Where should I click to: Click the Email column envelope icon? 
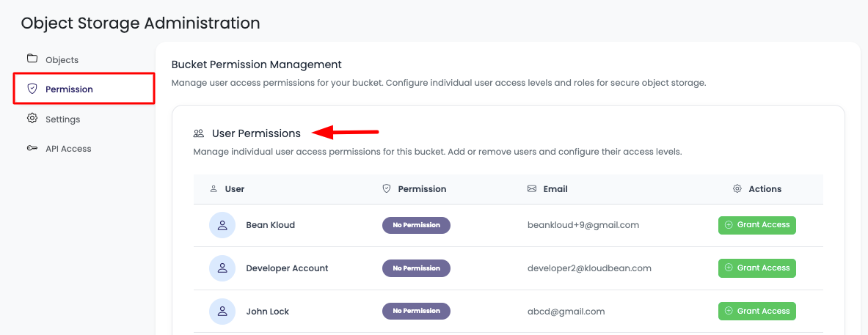tap(532, 188)
